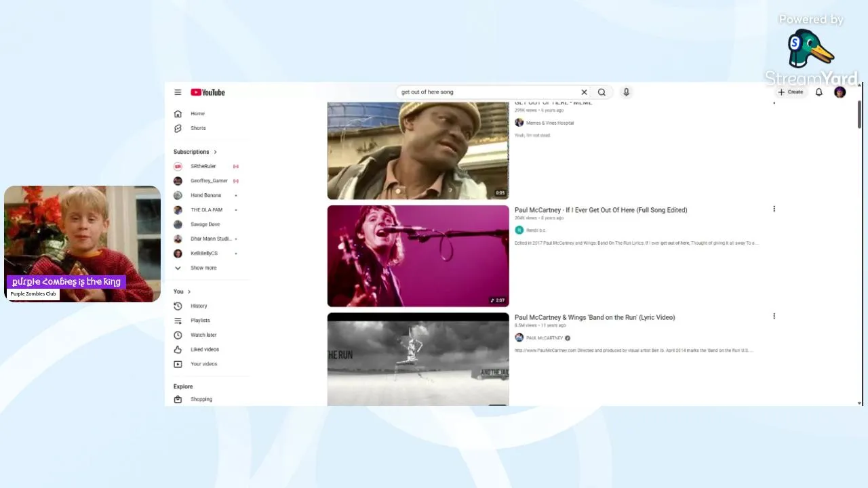The image size is (868, 488).
Task: Play the meme video thumbnail with the 0:05 badge
Action: pos(418,150)
